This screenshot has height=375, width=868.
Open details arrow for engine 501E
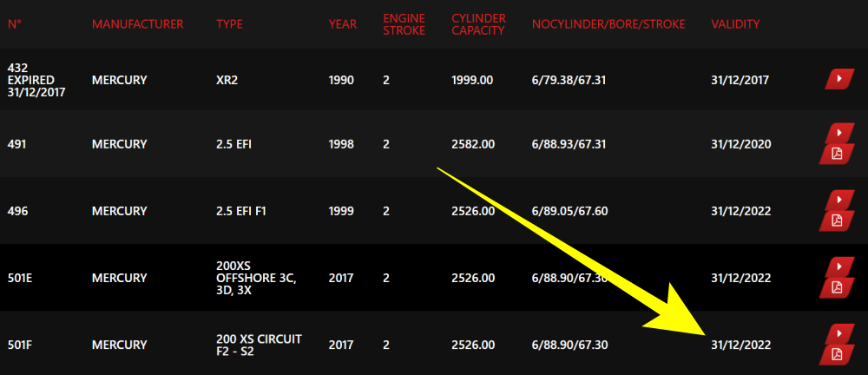click(839, 266)
